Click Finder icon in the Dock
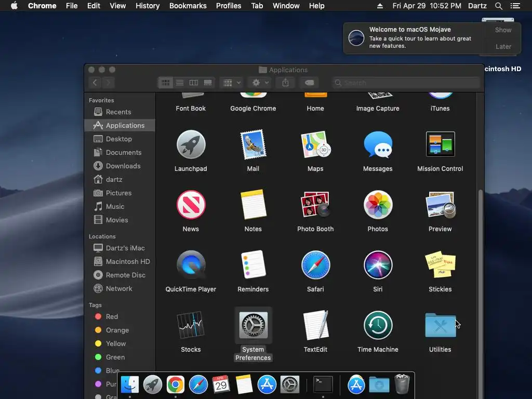Screen dimensions: 532x399 [129, 384]
